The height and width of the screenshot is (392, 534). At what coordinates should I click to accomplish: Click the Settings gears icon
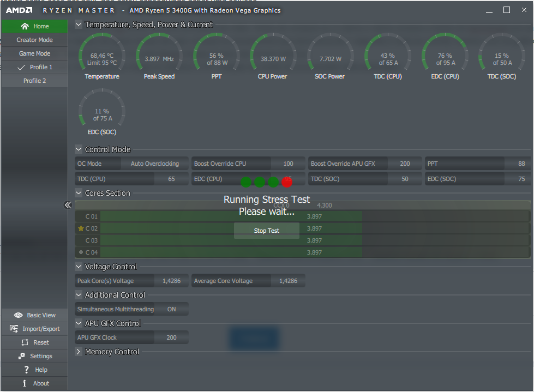tap(22, 356)
